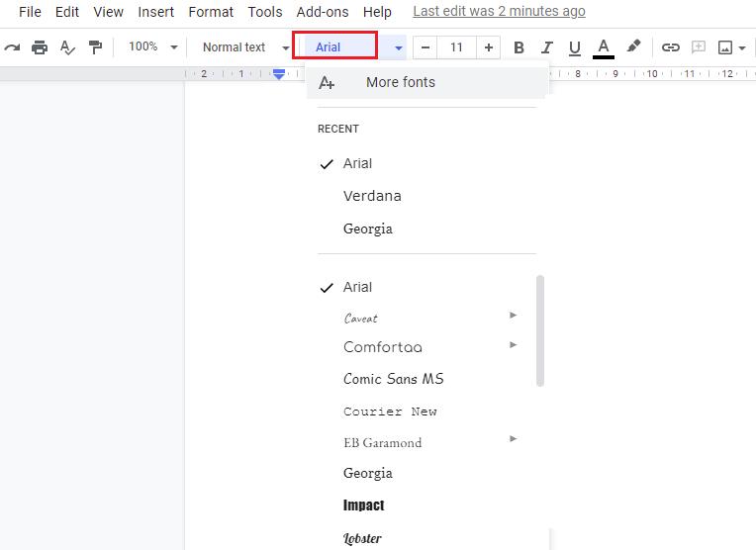Open the View menu
756x550 pixels.
click(x=108, y=12)
